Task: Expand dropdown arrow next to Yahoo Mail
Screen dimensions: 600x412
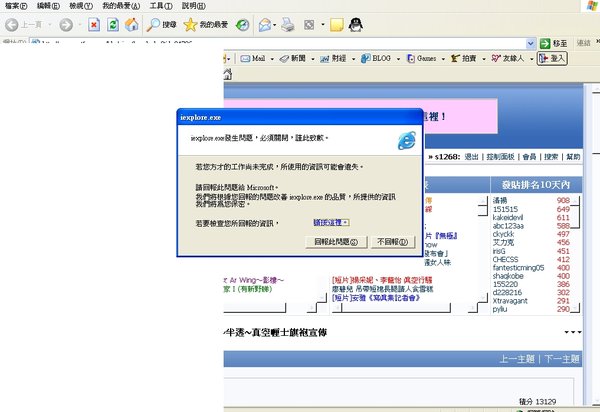Action: pos(272,59)
